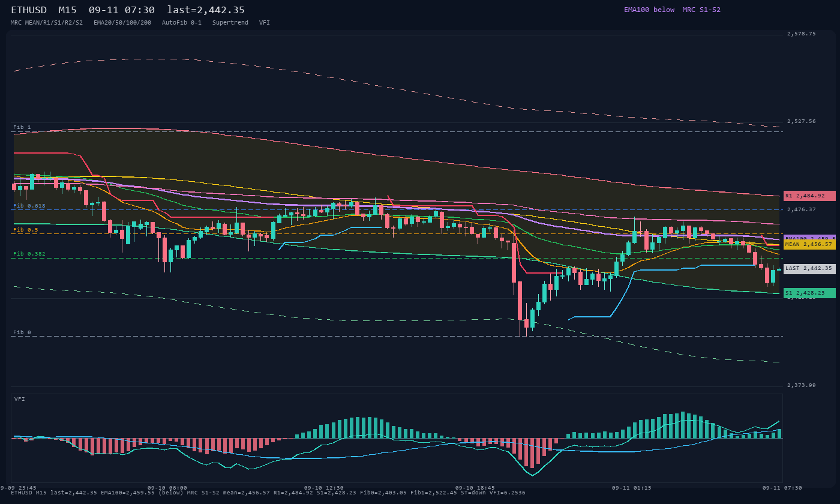Click the green "Fib 0.382" level label

29,254
